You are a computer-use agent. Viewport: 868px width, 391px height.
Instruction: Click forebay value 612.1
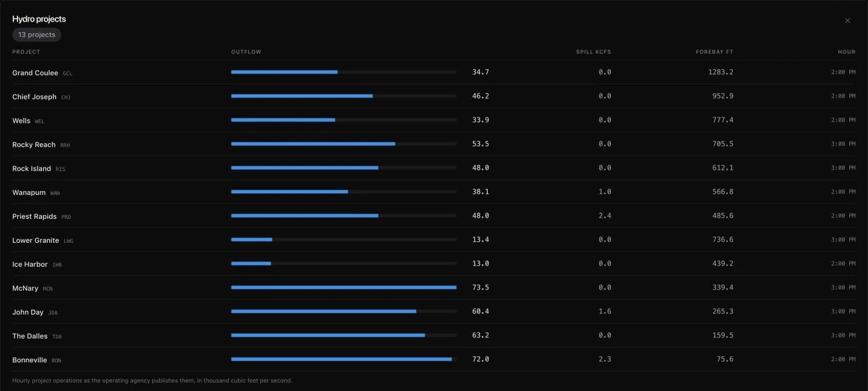723,168
